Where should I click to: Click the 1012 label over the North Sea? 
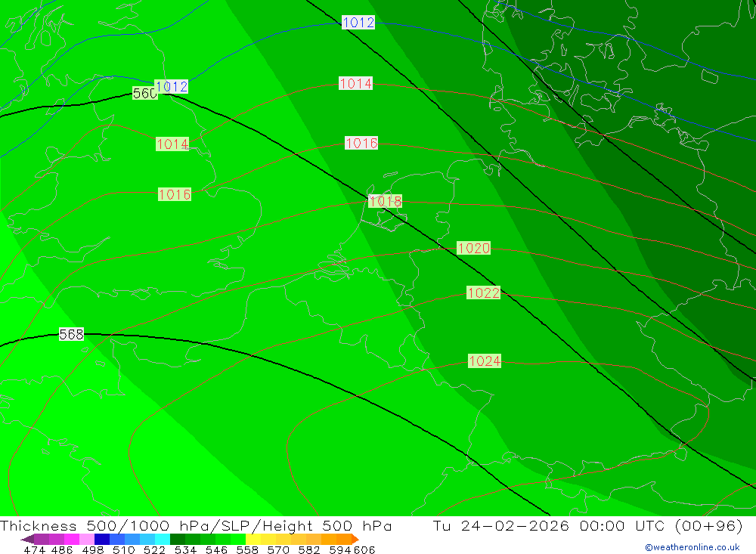[x=358, y=22]
